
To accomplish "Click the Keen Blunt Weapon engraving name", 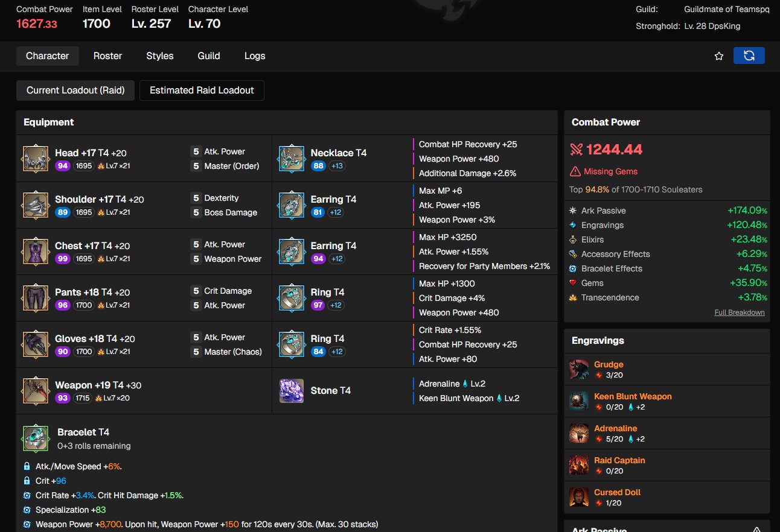I will click(x=633, y=396).
